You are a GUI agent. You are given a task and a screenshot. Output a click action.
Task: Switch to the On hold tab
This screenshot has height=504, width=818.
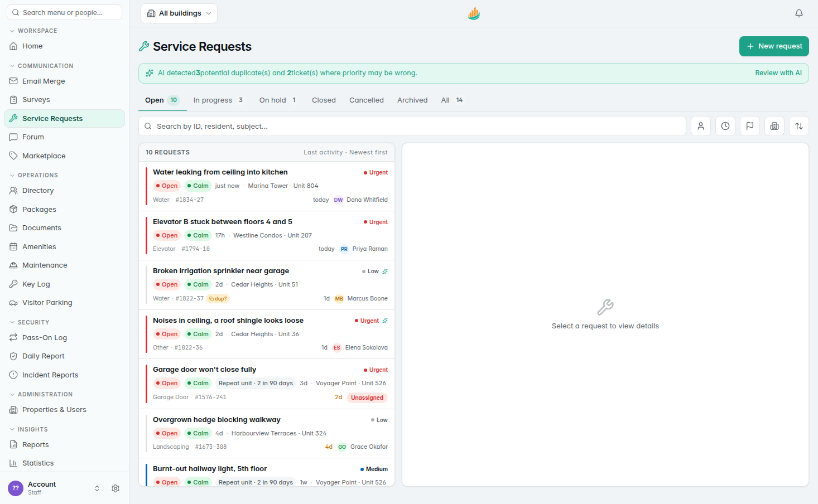coord(277,100)
